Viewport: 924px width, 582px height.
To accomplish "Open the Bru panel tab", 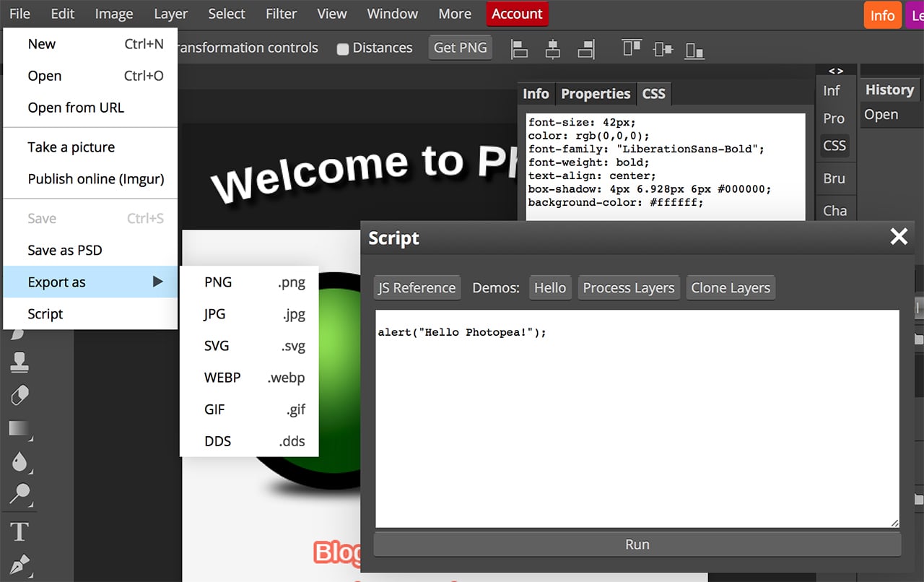I will [834, 178].
